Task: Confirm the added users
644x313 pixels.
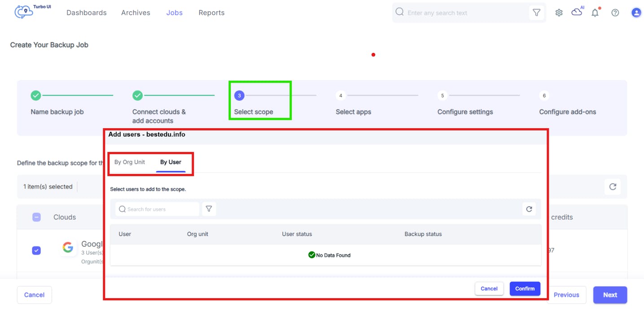Action: tap(525, 289)
